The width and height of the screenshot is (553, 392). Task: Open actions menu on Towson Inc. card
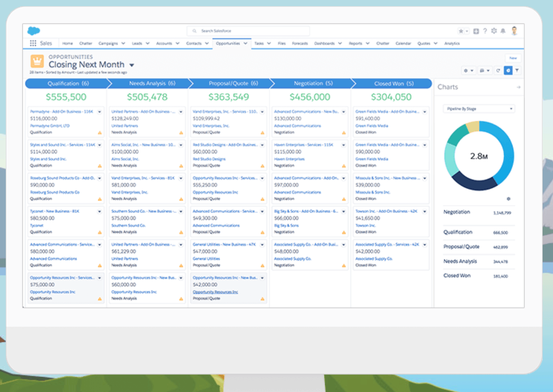tap(424, 211)
